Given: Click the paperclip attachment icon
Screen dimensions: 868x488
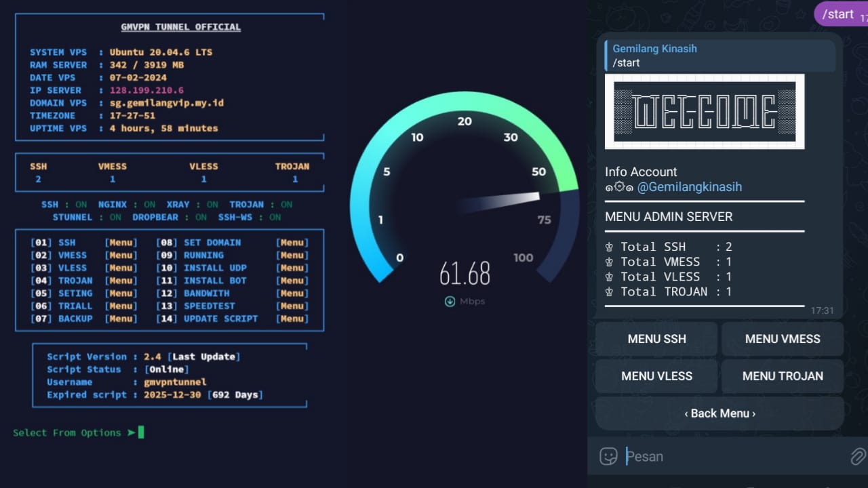Looking at the screenshot, I should 858,456.
